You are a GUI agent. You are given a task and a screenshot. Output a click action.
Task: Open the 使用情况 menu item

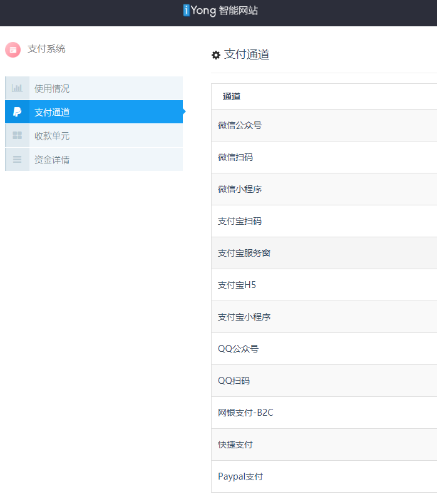pyautogui.click(x=94, y=88)
